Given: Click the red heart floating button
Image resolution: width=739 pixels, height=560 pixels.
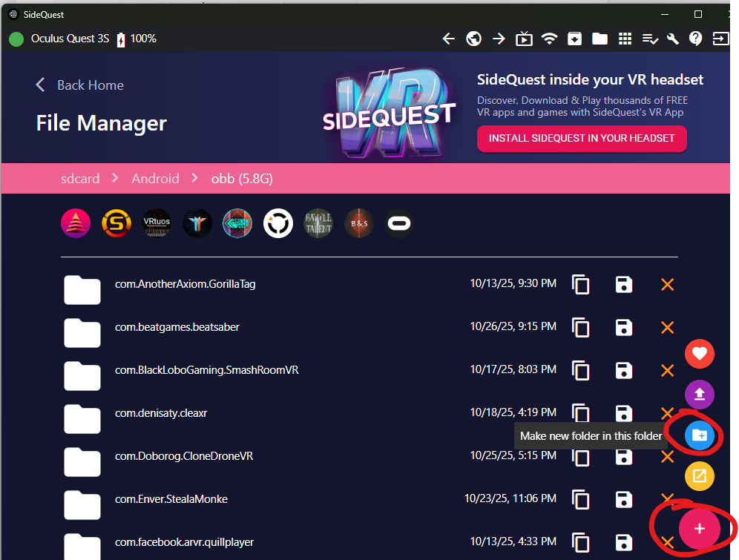Looking at the screenshot, I should (x=700, y=354).
